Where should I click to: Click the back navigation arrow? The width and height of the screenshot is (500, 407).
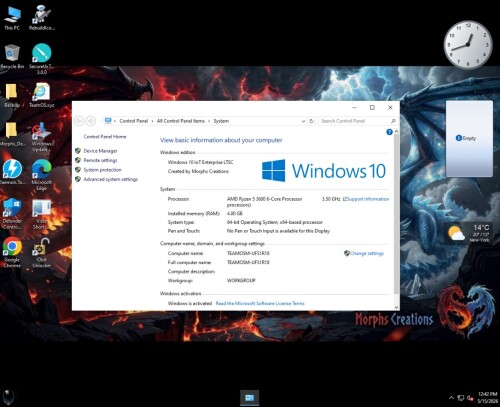(79, 121)
